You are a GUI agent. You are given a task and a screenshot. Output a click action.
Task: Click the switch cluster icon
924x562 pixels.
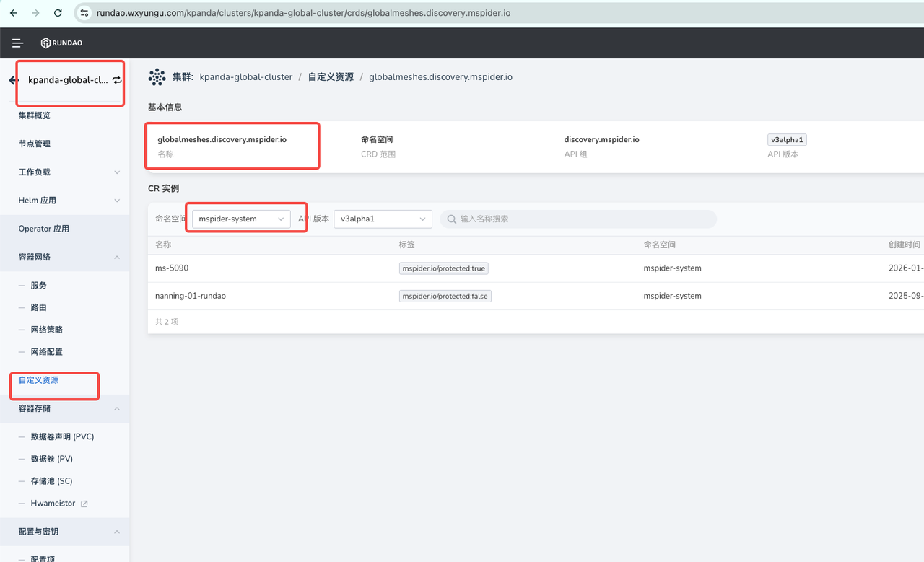point(117,80)
